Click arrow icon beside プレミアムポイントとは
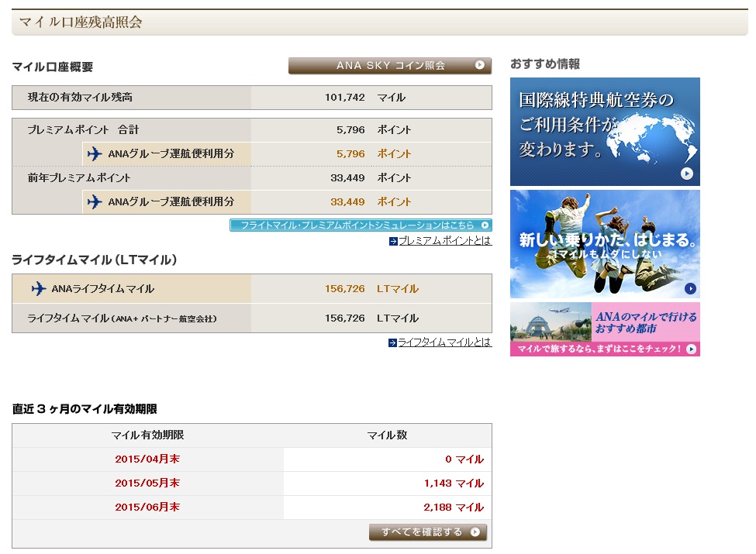This screenshot has height=554, width=756. (393, 241)
